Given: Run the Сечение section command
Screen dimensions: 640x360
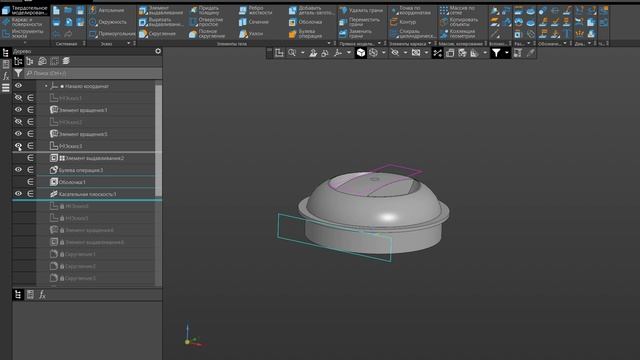Looking at the screenshot, I should click(254, 22).
